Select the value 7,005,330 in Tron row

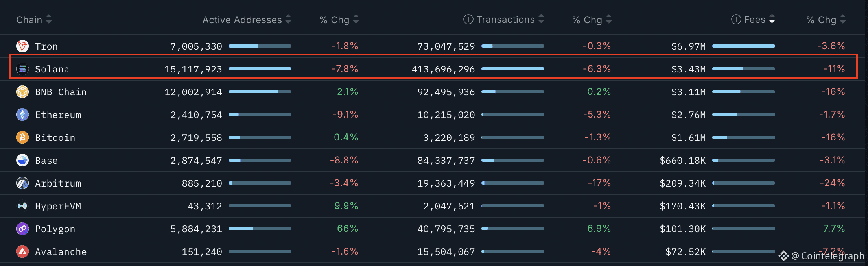click(196, 46)
